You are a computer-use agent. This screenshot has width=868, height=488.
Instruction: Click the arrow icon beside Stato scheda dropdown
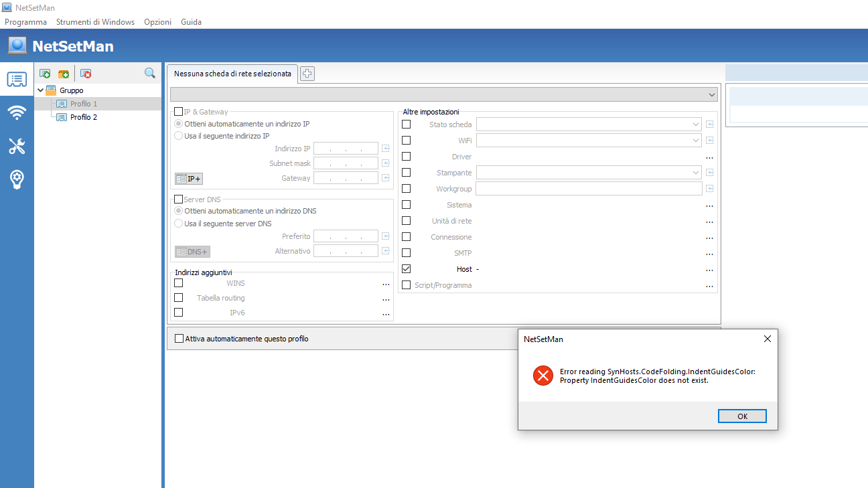[709, 125]
